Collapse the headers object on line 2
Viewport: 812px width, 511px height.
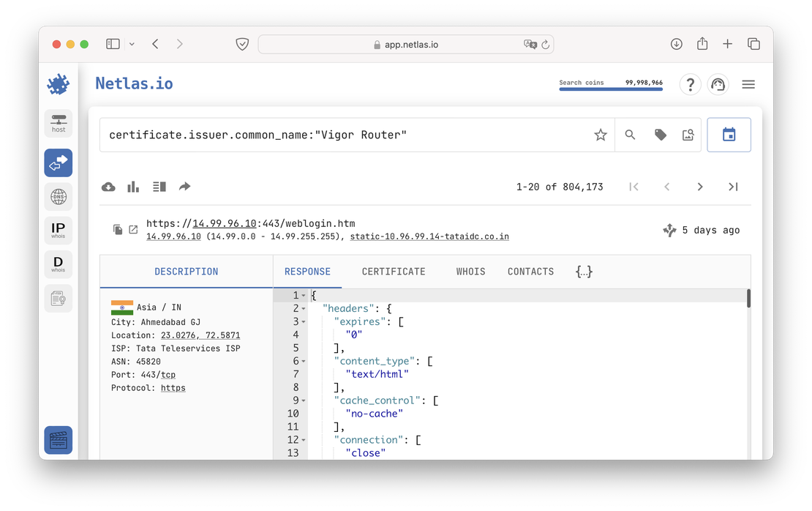pos(302,308)
